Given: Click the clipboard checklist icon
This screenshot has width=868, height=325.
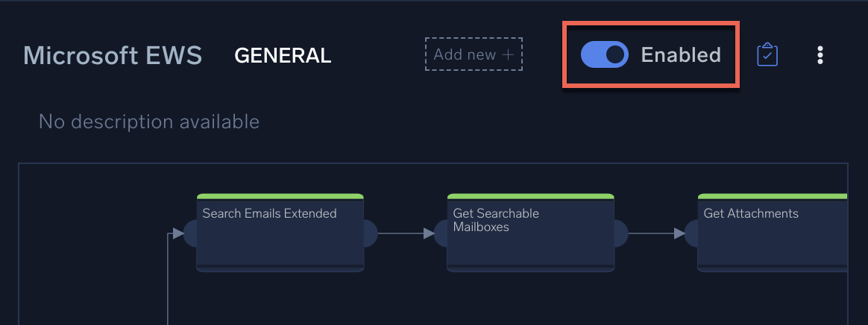Looking at the screenshot, I should pos(767,54).
